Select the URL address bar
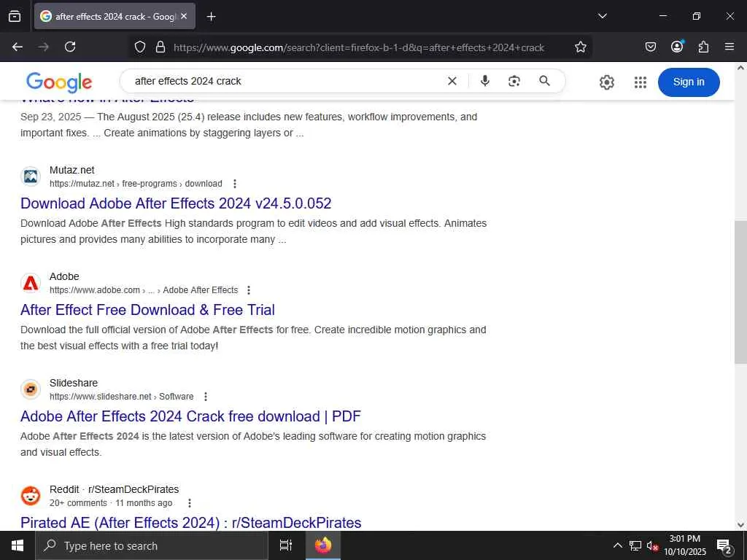747x560 pixels. 359,47
